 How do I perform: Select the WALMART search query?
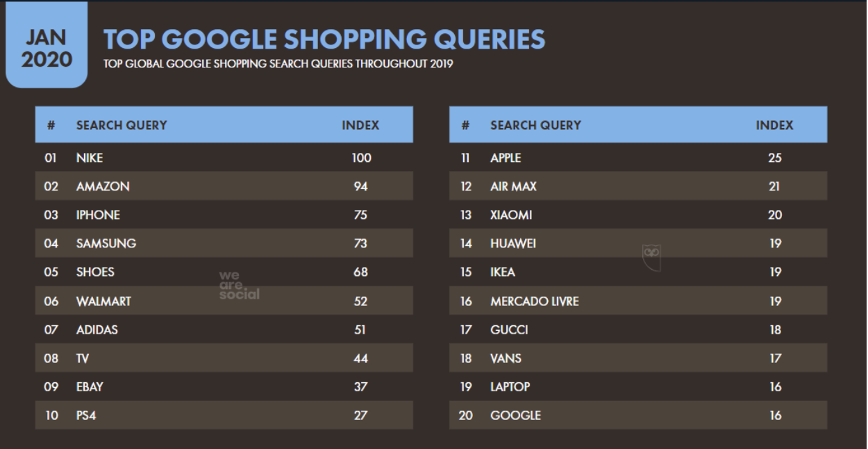point(103,301)
